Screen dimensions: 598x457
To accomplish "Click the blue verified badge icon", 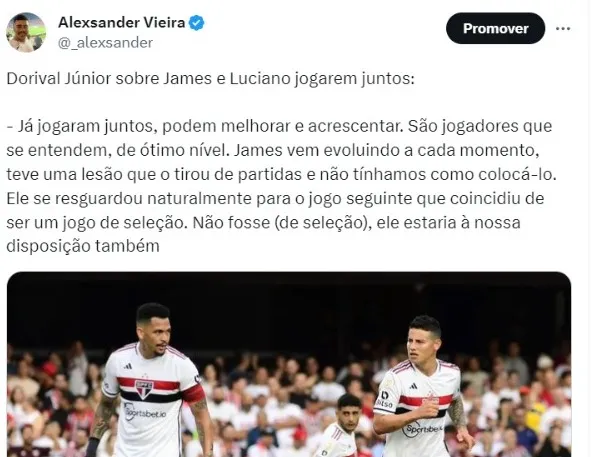I will (196, 23).
